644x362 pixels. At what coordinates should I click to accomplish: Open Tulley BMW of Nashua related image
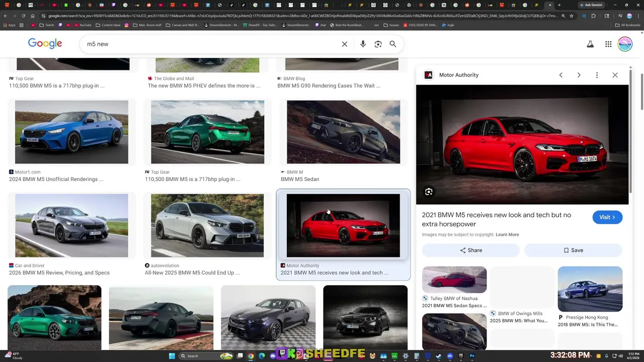(454, 280)
